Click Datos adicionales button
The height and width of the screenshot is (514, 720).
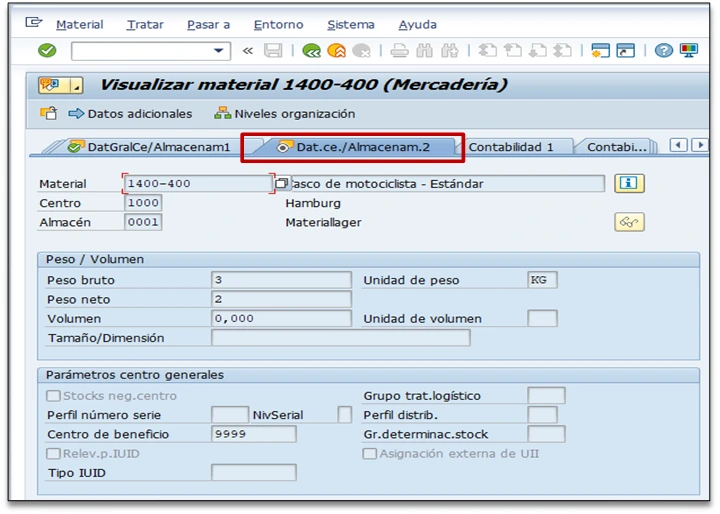pos(130,113)
